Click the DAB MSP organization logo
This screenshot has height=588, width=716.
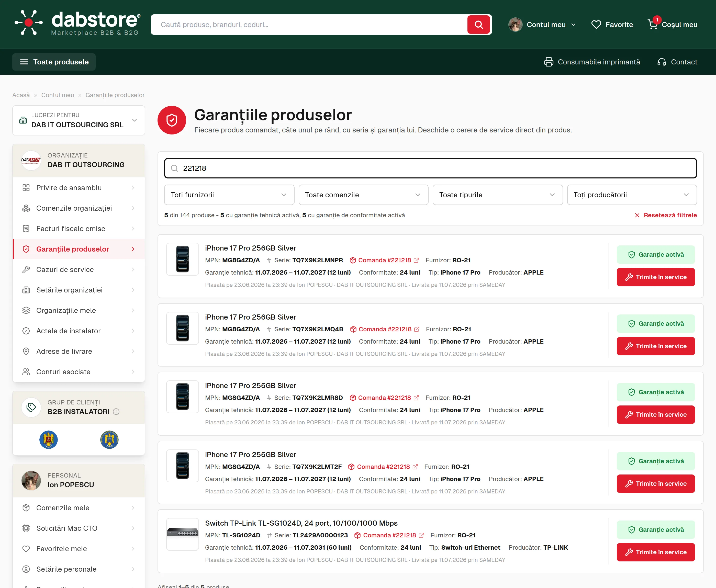point(31,160)
